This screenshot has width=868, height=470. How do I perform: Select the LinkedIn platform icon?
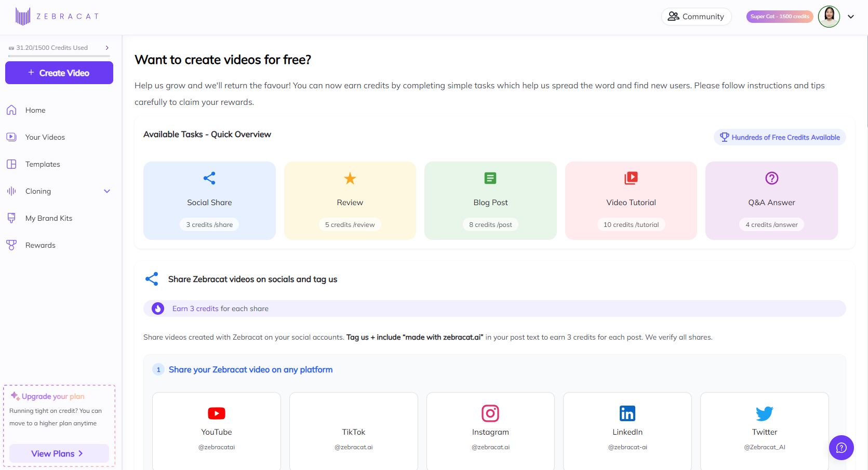coord(627,413)
